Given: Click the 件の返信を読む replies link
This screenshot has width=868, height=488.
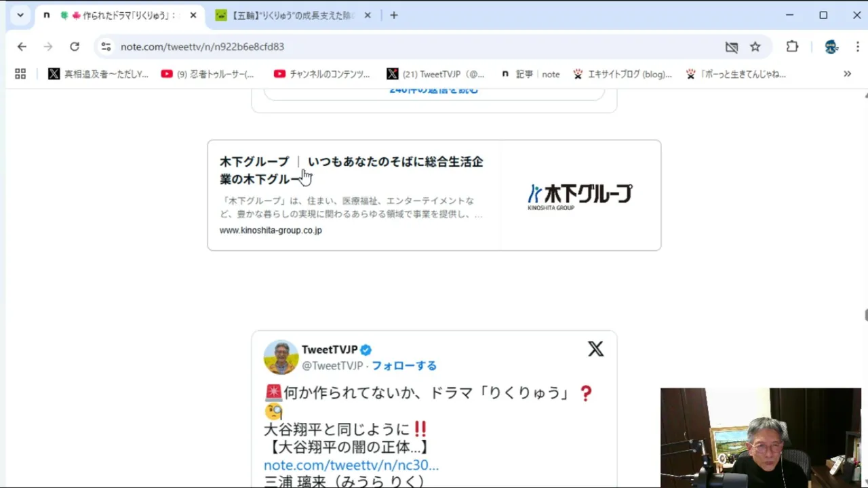Looking at the screenshot, I should 434,91.
